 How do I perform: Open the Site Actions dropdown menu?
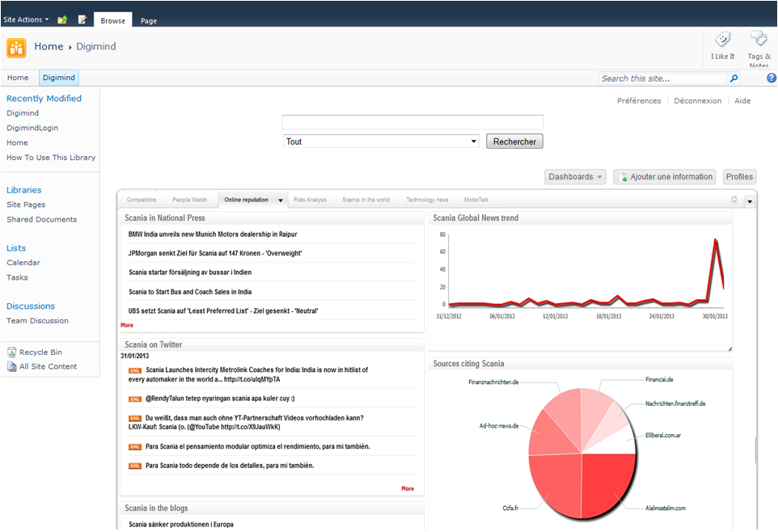click(26, 19)
